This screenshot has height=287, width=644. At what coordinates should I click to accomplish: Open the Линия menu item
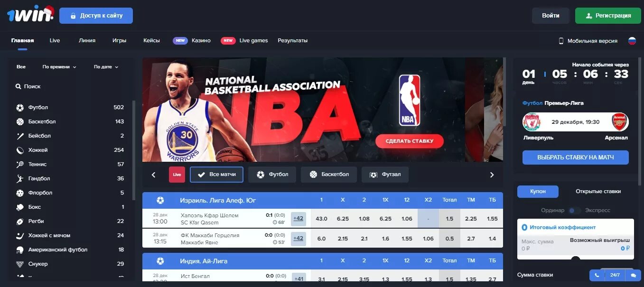point(87,41)
